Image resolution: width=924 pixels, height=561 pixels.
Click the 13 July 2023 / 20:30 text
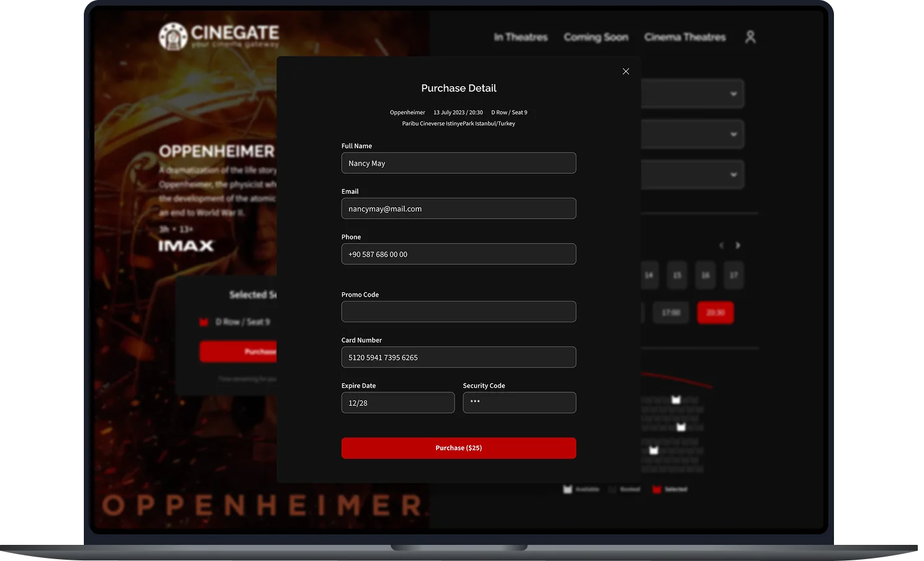point(458,112)
